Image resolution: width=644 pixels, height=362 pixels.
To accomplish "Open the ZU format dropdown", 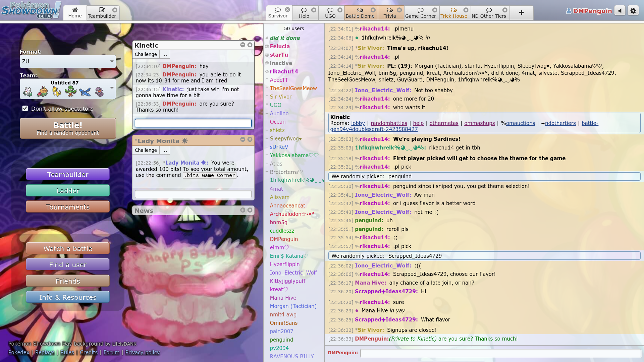I will [68, 61].
